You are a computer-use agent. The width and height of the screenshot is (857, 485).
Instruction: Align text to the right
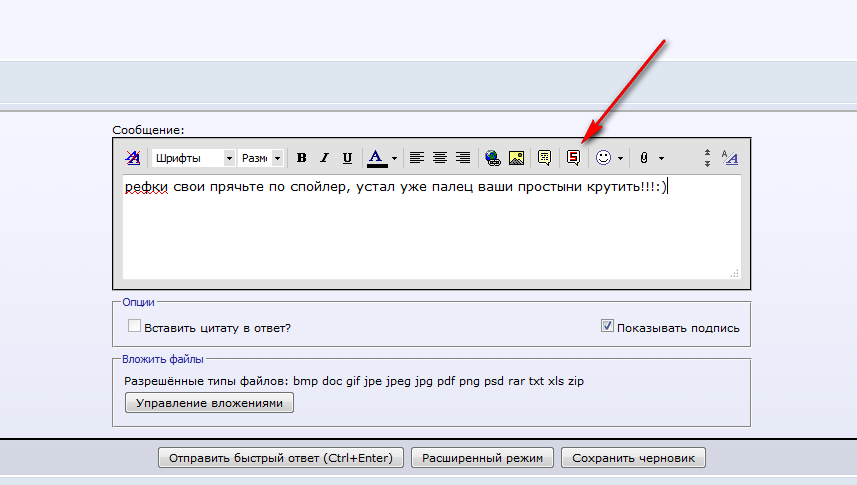click(463, 158)
